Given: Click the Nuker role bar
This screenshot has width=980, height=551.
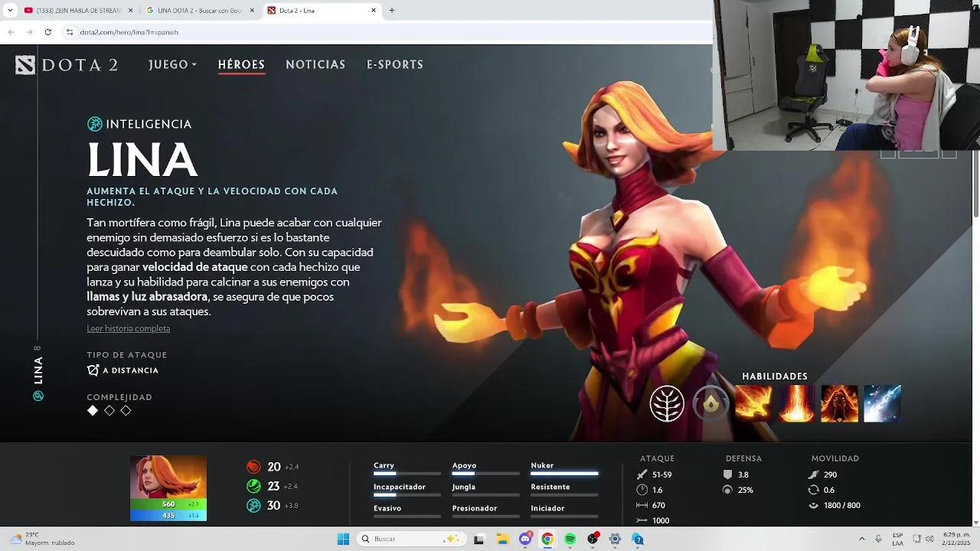Looking at the screenshot, I should (x=564, y=474).
